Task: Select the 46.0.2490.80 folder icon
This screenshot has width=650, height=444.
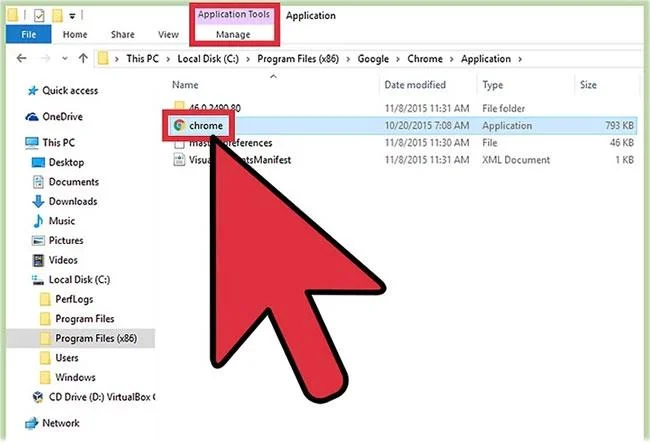Action: coord(179,106)
